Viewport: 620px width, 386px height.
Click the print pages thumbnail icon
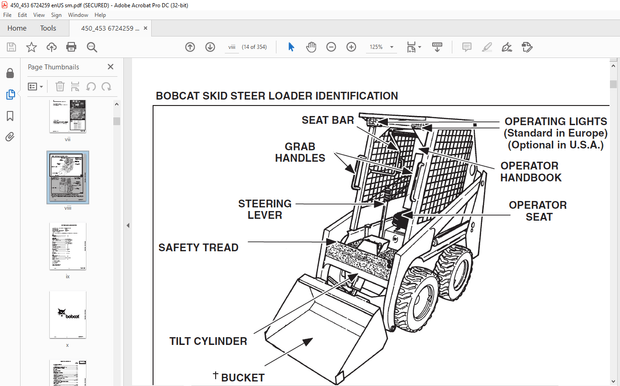coord(75,87)
